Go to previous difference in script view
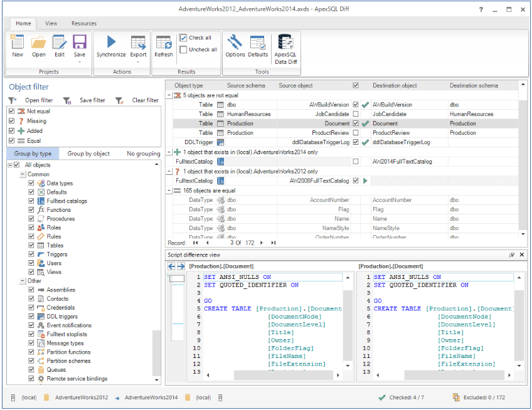 [x=171, y=266]
